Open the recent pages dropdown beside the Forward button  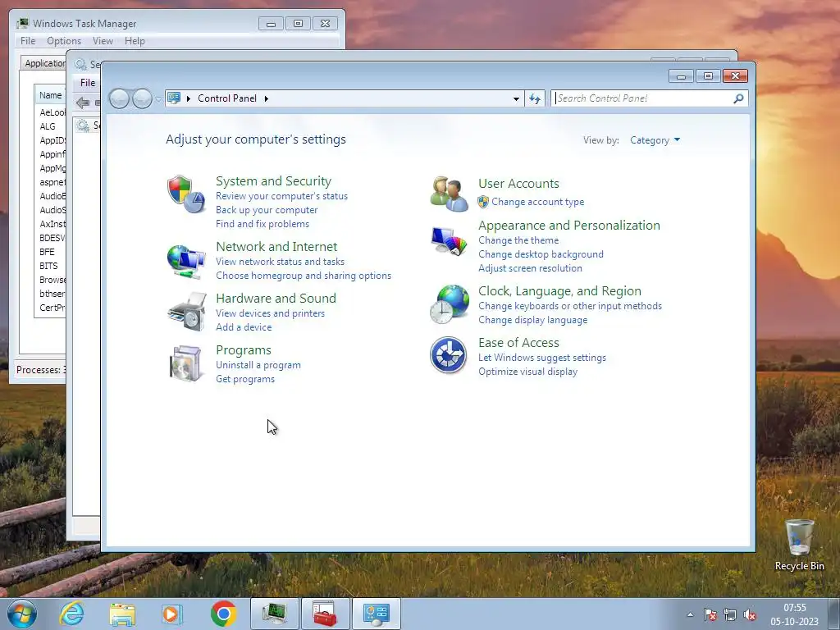pyautogui.click(x=158, y=99)
